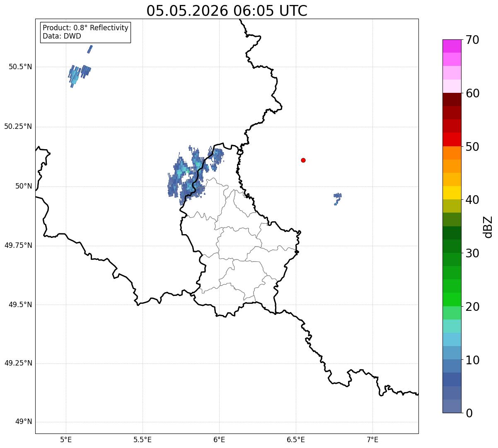Screen dimensions: 498x448
Task: Click the 49.25°N latitude label
Action: pos(18,363)
